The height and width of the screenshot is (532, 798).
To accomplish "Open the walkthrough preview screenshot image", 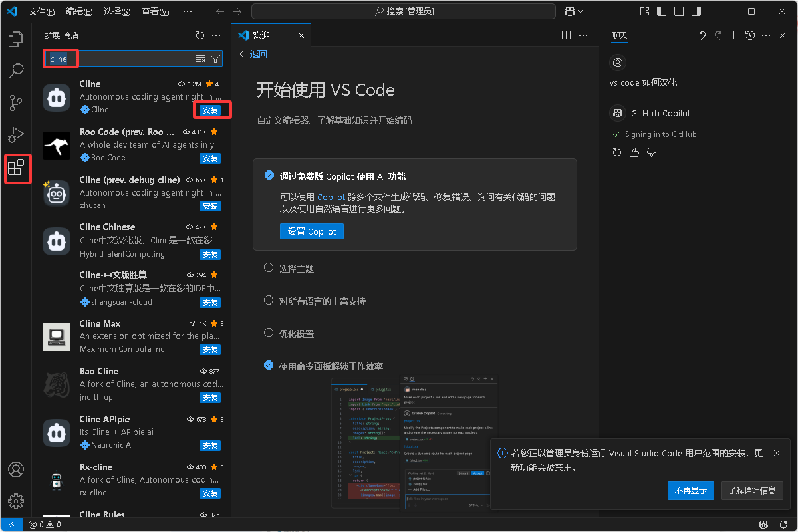I will [x=414, y=444].
